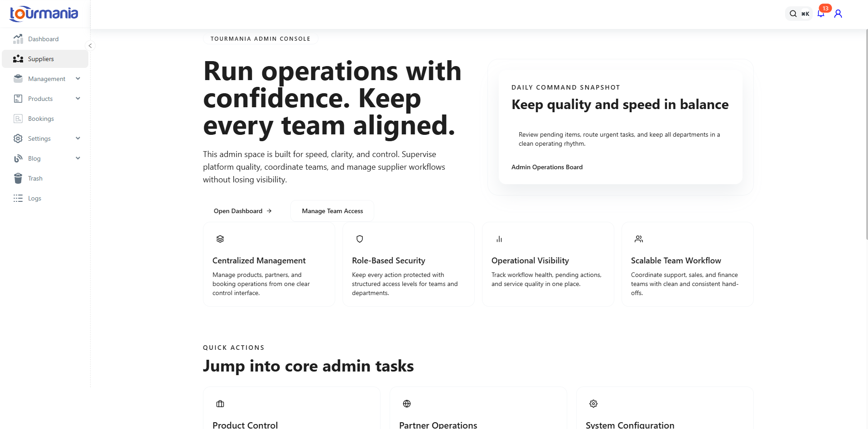
Task: Click the briefcase icon on Product Control card
Action: (x=220, y=404)
